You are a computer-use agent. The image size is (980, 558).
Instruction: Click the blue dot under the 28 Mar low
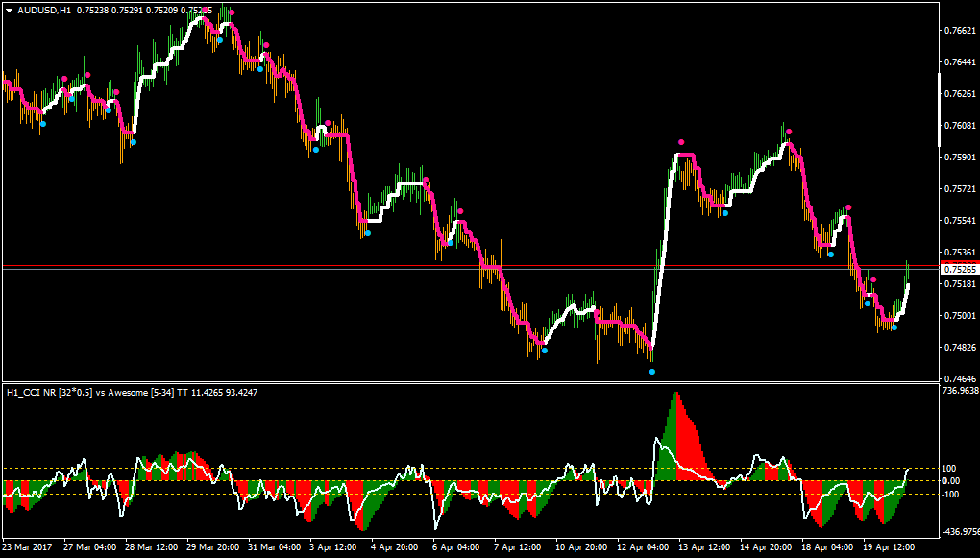coord(134,142)
